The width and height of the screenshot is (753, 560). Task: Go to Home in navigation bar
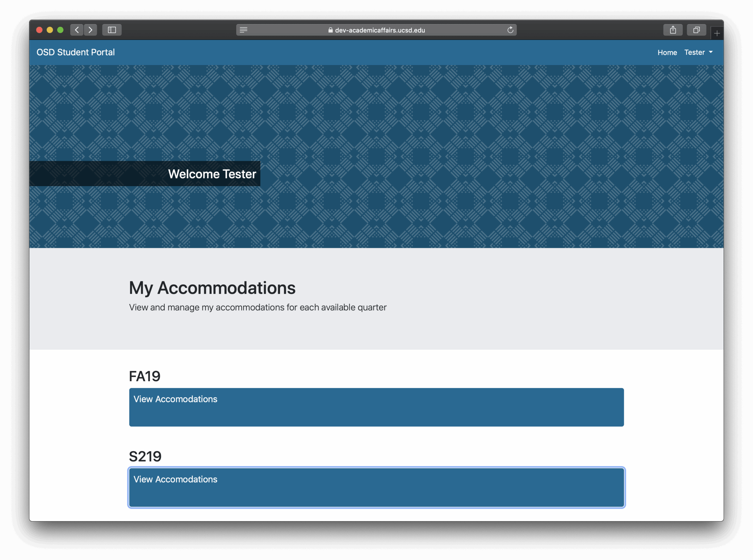(667, 52)
